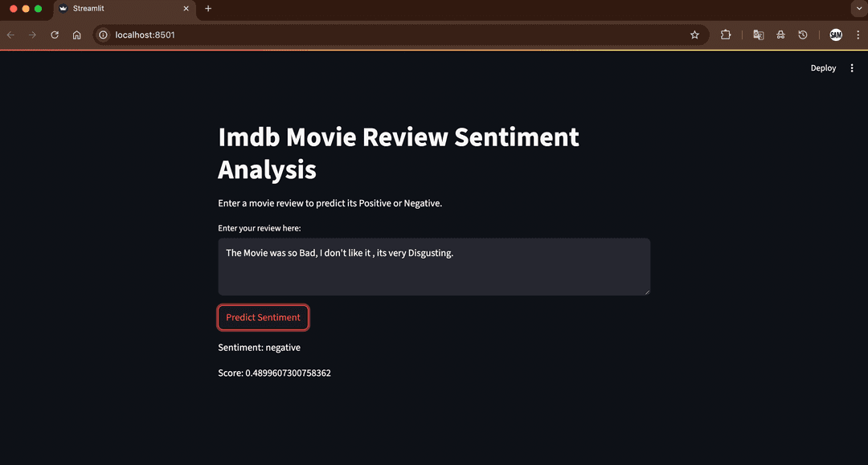This screenshot has height=465, width=868.
Task: Expand the chevron at the top-right corner
Action: (859, 8)
